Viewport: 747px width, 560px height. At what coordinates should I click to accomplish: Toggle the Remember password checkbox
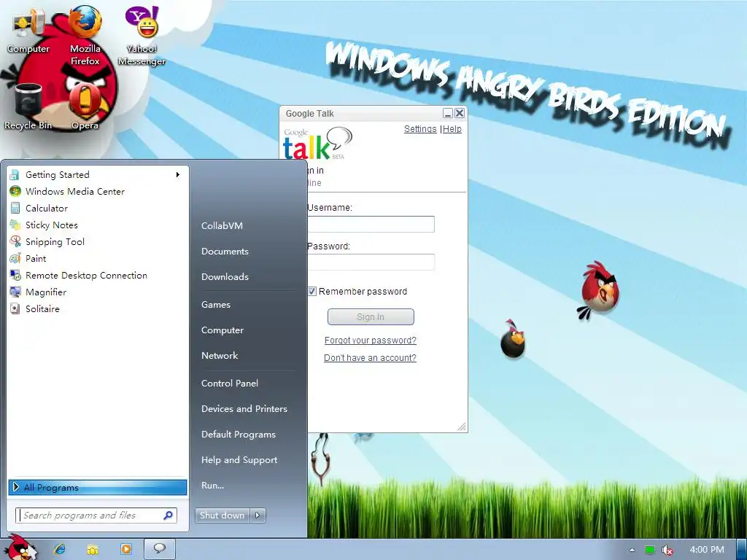coord(312,292)
